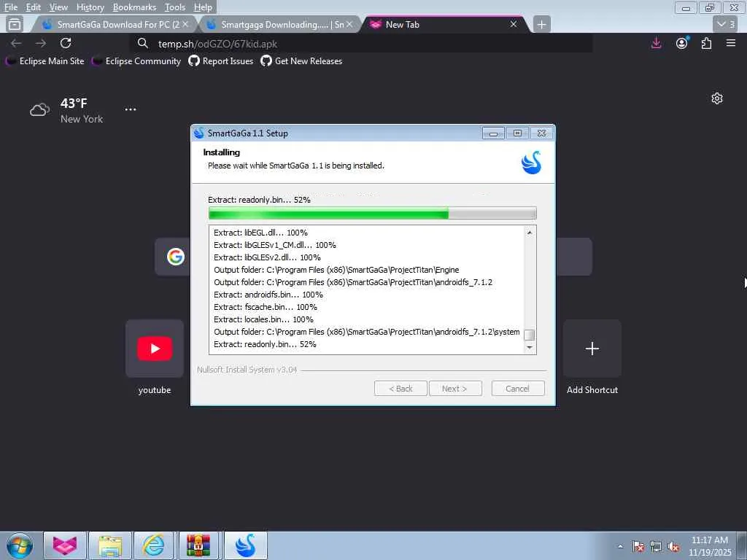This screenshot has height=560, width=747.
Task: Open Get New Releases bookmark
Action: [301, 61]
